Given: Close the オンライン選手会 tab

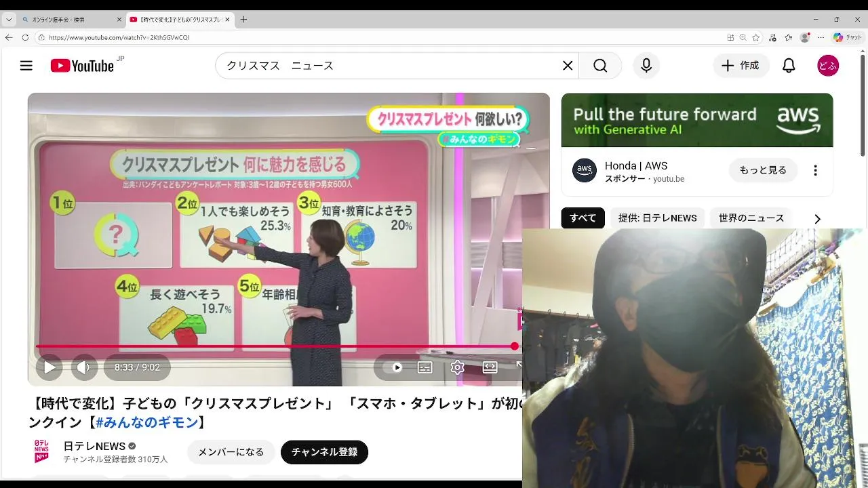Looking at the screenshot, I should [119, 20].
